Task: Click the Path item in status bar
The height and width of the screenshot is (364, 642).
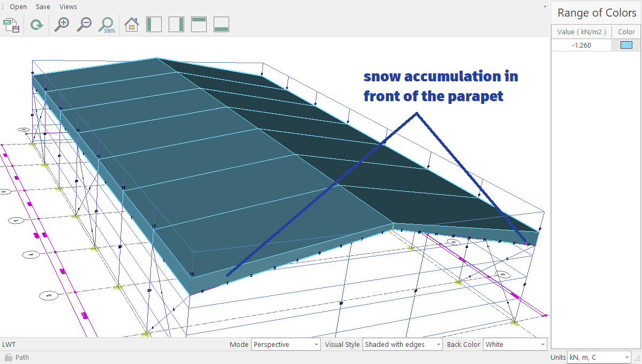Action: click(22, 358)
